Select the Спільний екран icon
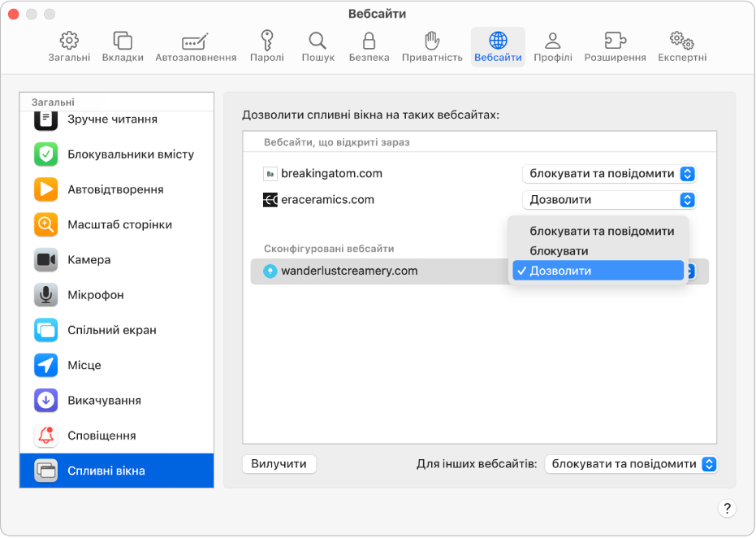This screenshot has width=756, height=538. tap(45, 330)
